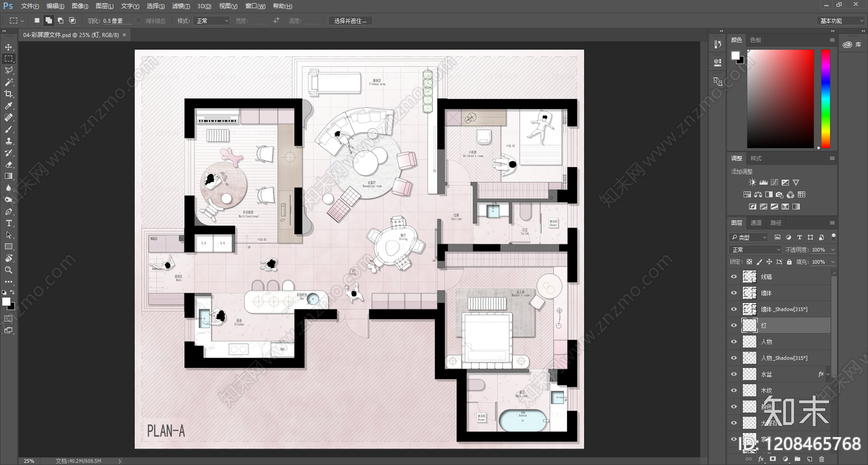This screenshot has width=868, height=465.
Task: Open the 滤镜 menu
Action: pyautogui.click(x=181, y=6)
